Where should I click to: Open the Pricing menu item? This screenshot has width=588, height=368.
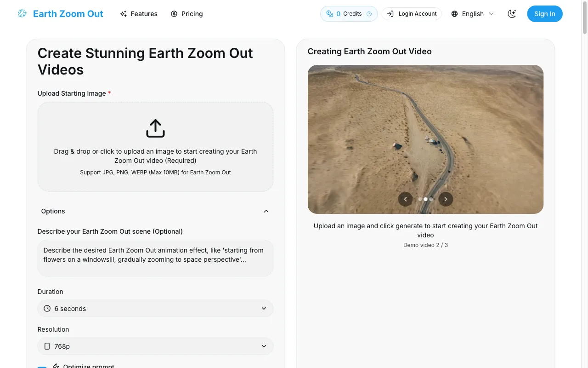click(x=187, y=14)
